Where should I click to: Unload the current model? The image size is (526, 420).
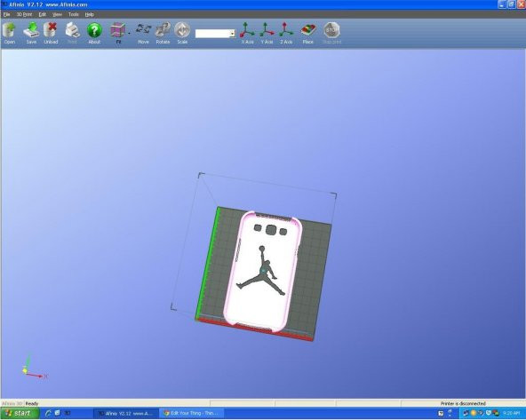pyautogui.click(x=51, y=33)
